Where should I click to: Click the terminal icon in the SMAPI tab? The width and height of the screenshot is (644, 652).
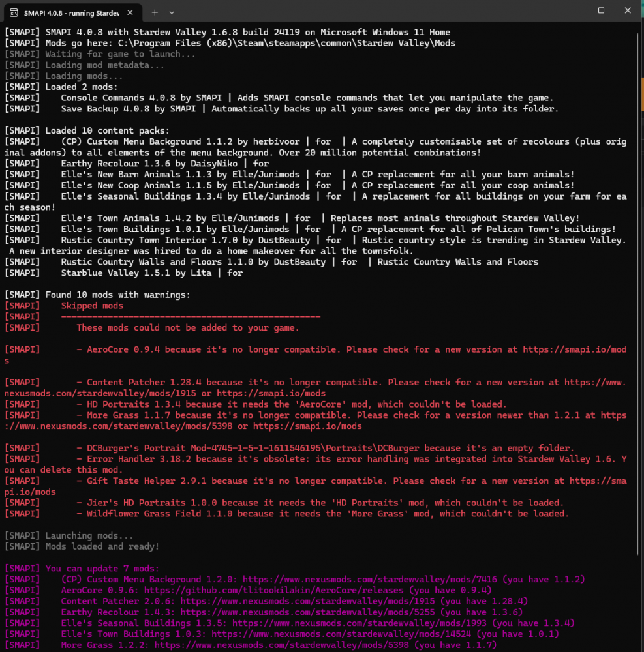click(x=14, y=12)
